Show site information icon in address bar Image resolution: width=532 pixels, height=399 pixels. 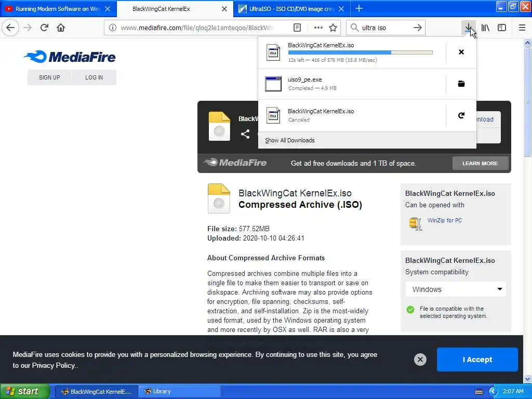[x=113, y=28]
